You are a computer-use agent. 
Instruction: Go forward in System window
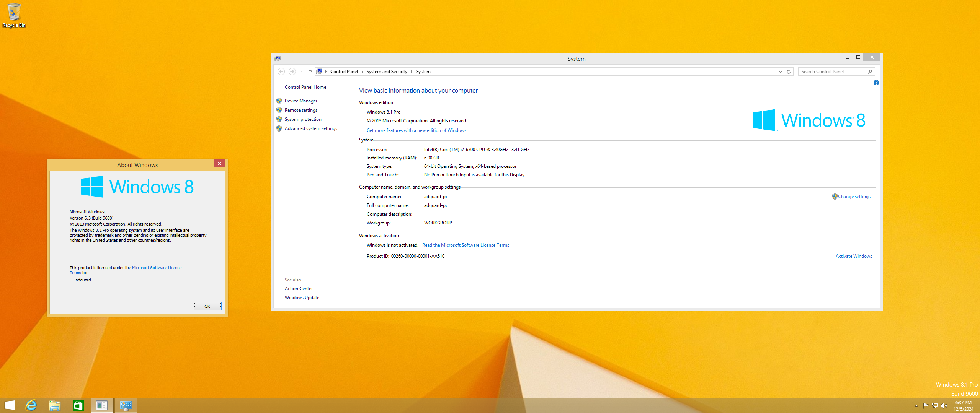point(292,72)
